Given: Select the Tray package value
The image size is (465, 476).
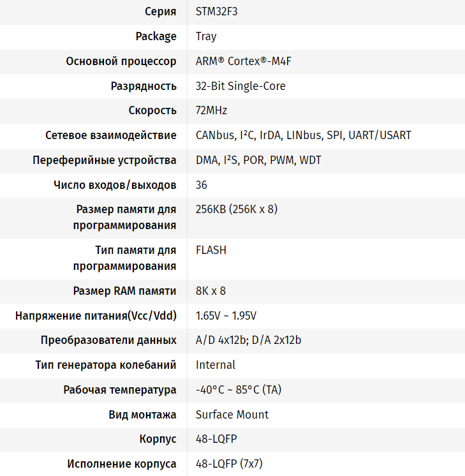Looking at the screenshot, I should [x=206, y=36].
